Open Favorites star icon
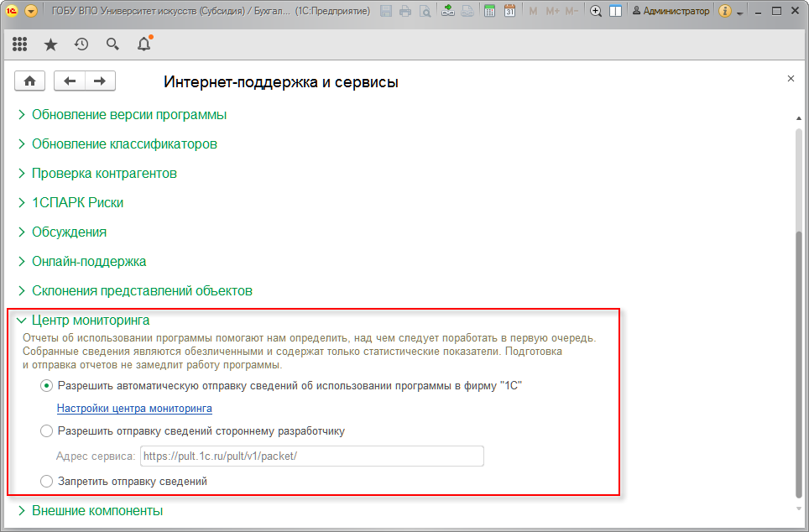809x532 pixels. [50, 44]
